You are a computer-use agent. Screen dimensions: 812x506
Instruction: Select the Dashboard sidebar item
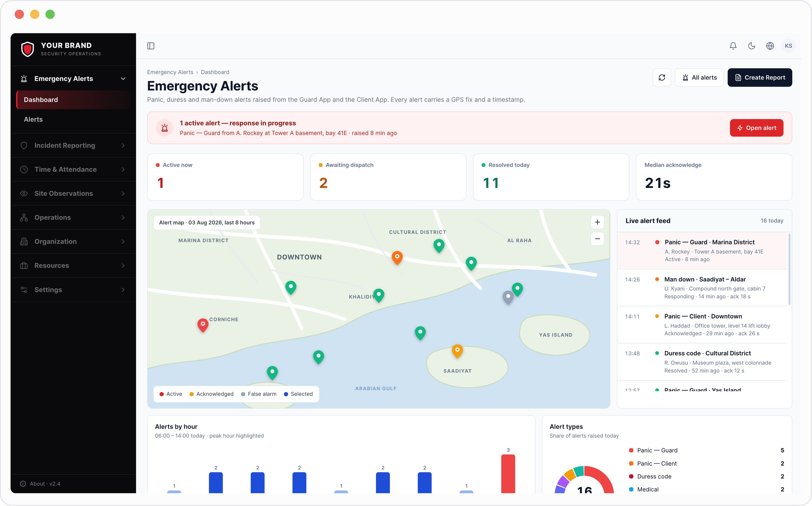tap(73, 100)
